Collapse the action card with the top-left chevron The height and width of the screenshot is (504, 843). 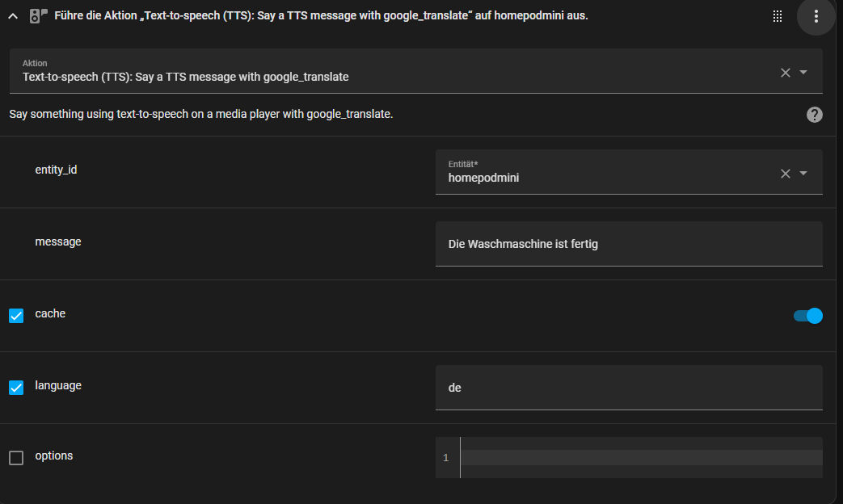pos(13,17)
